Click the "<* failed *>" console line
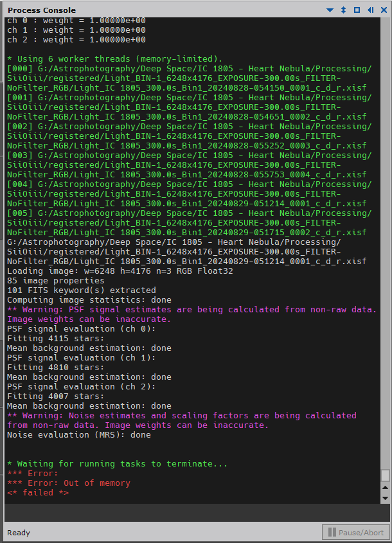Viewport: 392px width, 543px height. pyautogui.click(x=38, y=493)
